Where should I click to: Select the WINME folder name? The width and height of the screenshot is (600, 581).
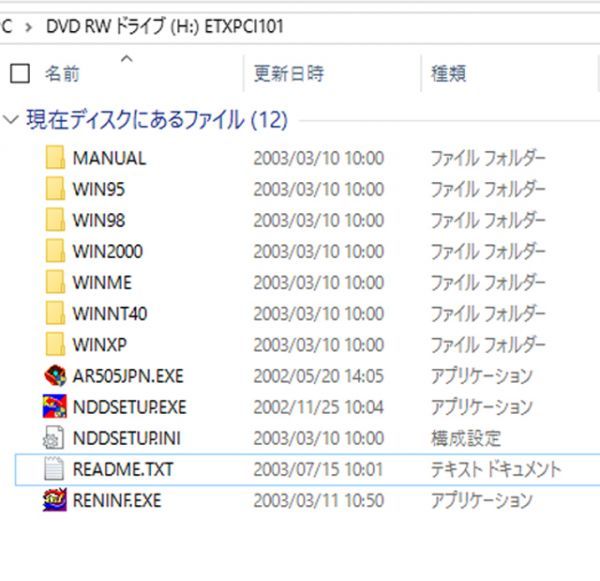tap(102, 282)
